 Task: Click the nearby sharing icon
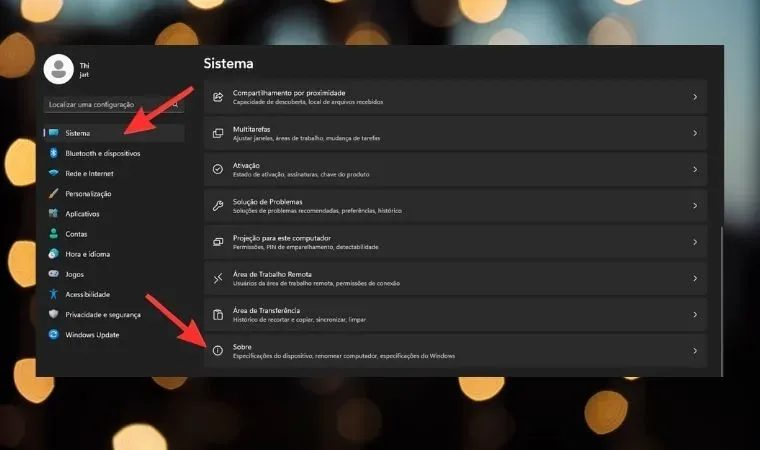click(x=218, y=97)
